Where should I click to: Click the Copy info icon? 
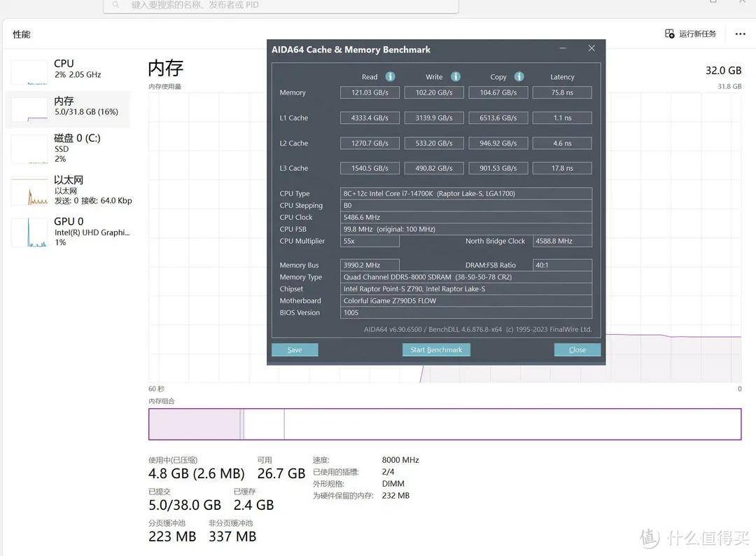click(519, 76)
